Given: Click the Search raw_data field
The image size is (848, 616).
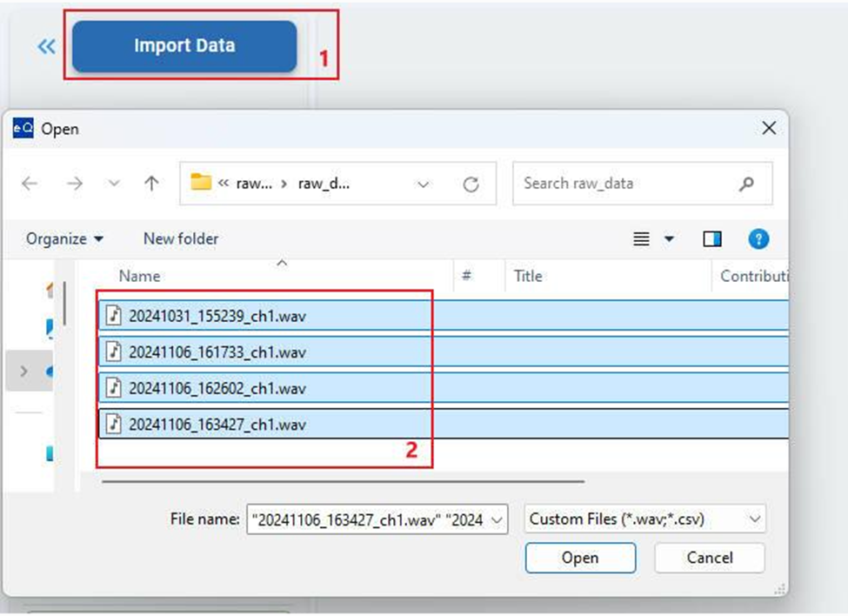Looking at the screenshot, I should tap(643, 184).
